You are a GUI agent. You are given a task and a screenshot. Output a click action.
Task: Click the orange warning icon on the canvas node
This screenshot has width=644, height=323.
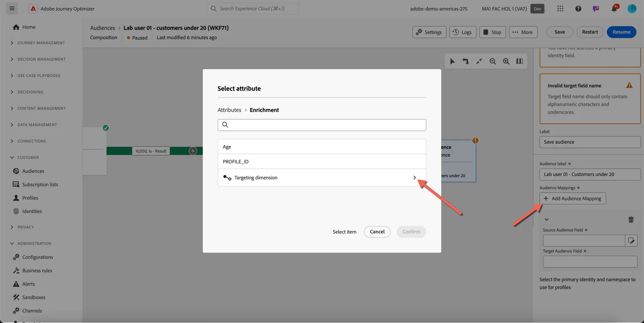[475, 140]
